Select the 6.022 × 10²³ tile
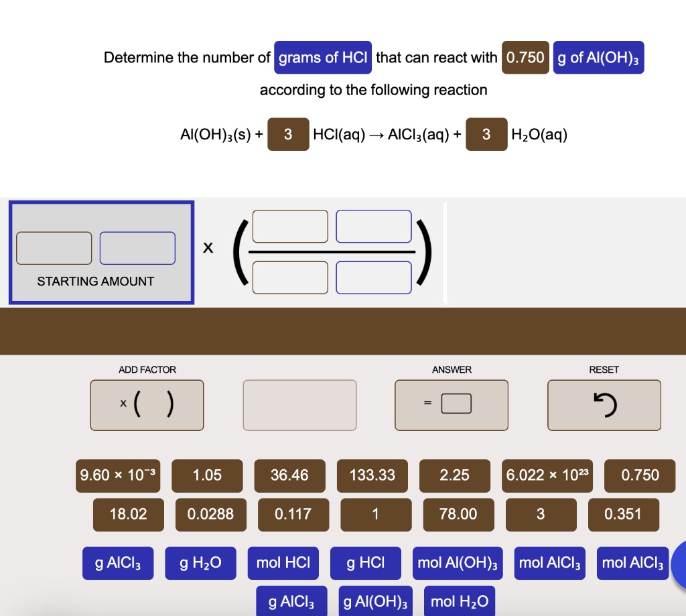Screen dimensions: 686x616 [547, 475]
